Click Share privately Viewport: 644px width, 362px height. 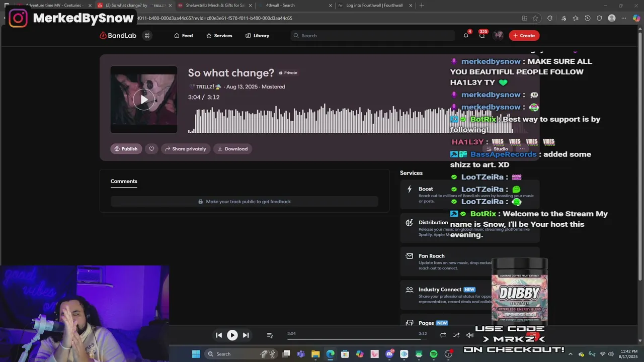click(186, 149)
